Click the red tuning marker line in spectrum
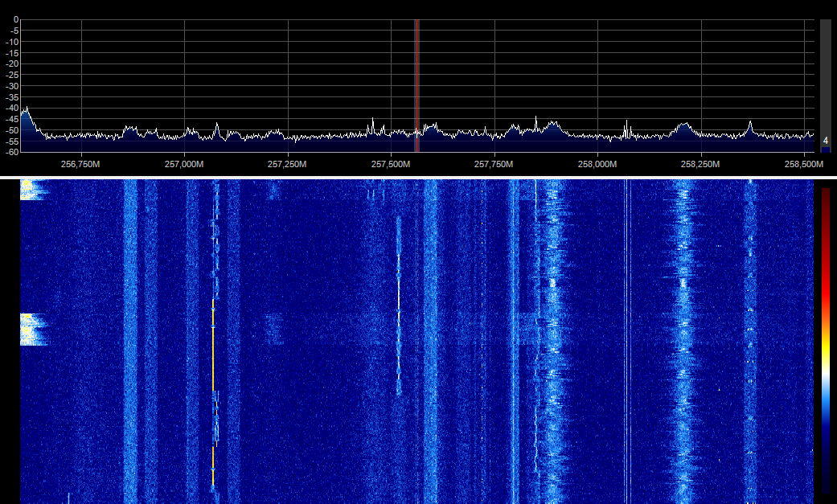The width and height of the screenshot is (837, 504). (416, 85)
